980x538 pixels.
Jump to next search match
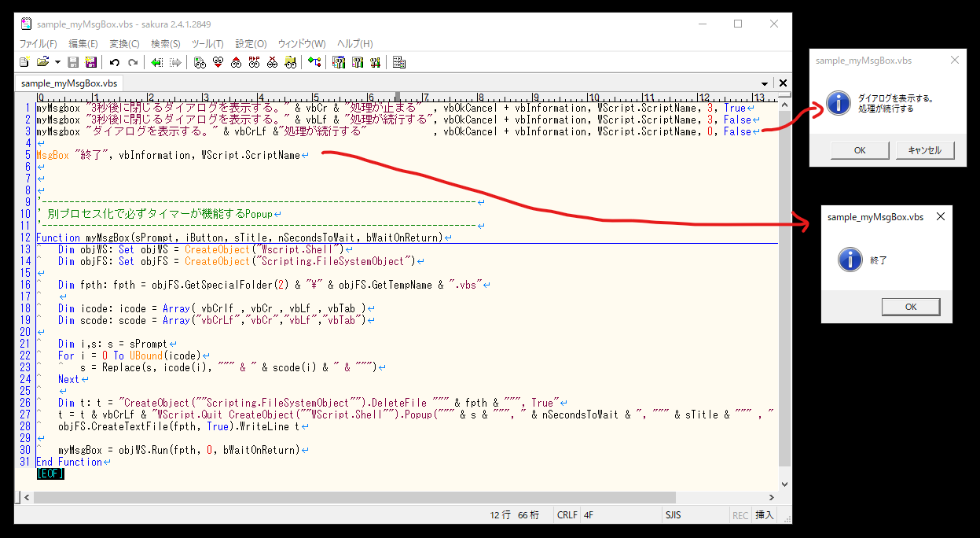(x=217, y=61)
